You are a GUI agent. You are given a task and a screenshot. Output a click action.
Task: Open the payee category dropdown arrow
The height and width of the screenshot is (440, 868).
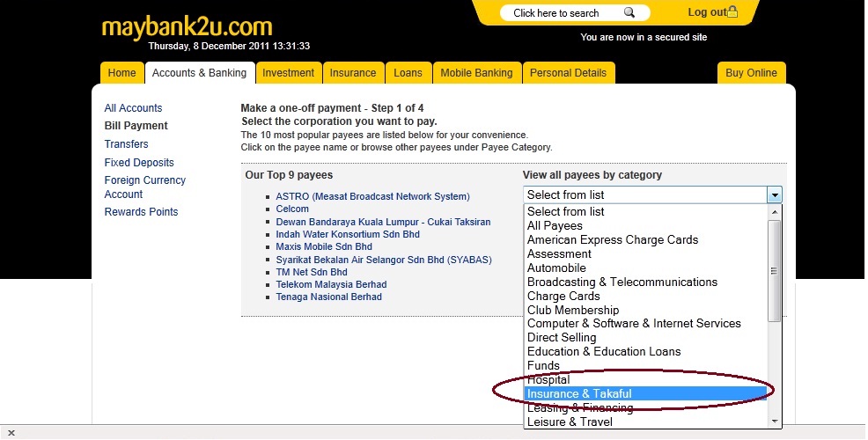point(774,195)
